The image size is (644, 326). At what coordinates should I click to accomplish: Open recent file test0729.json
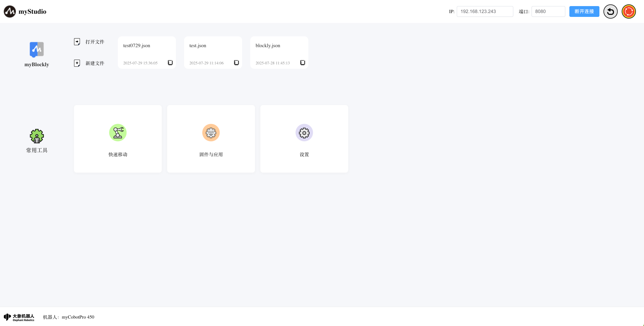pyautogui.click(x=137, y=46)
